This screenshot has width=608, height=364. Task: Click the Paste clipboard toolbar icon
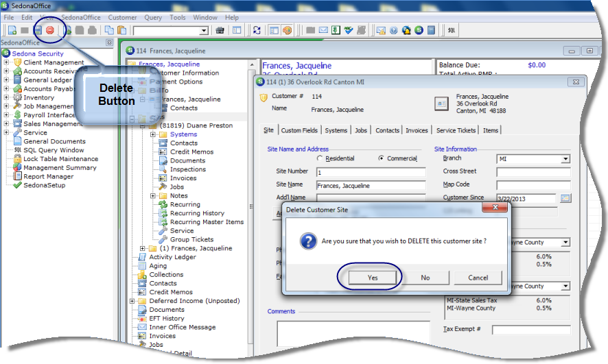[121, 30]
